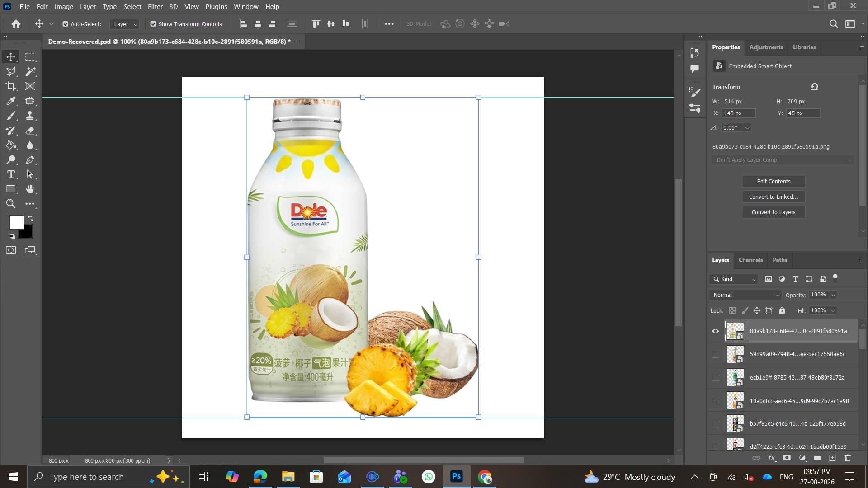Hide the 80a9b173 layer visibility eye
The width and height of the screenshot is (868, 488).
[715, 331]
